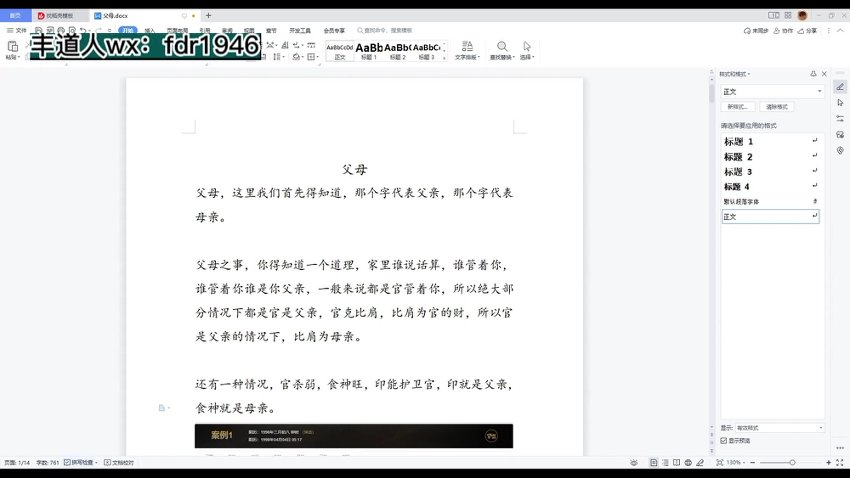Apply the 正文 (Body) style from the ribbon gallery
Screen dimensions: 850x478
coord(340,50)
